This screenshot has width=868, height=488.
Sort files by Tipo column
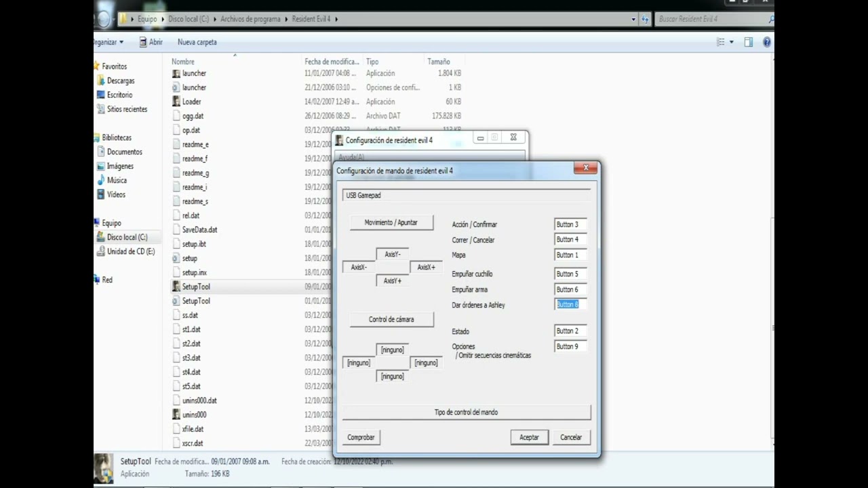372,62
